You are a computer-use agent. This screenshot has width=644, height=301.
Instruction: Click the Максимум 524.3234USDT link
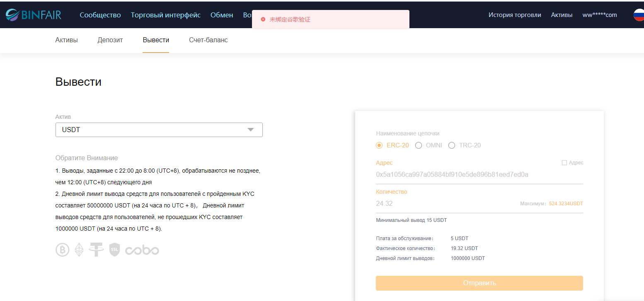[x=566, y=203]
